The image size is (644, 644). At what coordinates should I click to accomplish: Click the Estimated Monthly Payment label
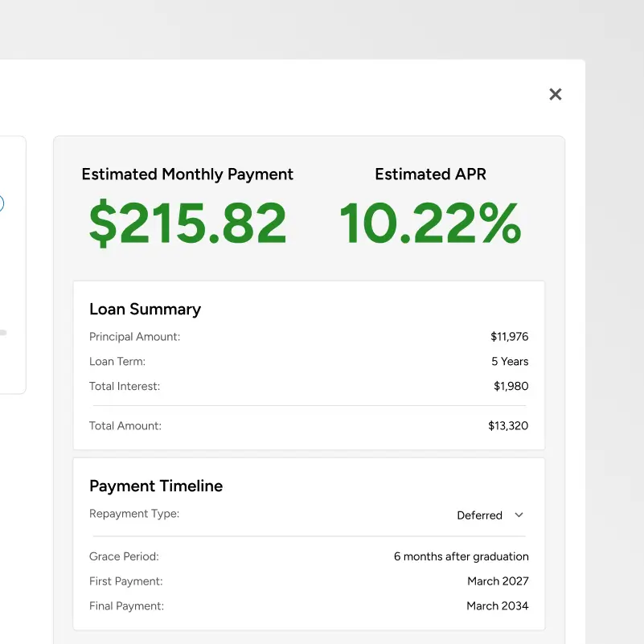click(187, 174)
